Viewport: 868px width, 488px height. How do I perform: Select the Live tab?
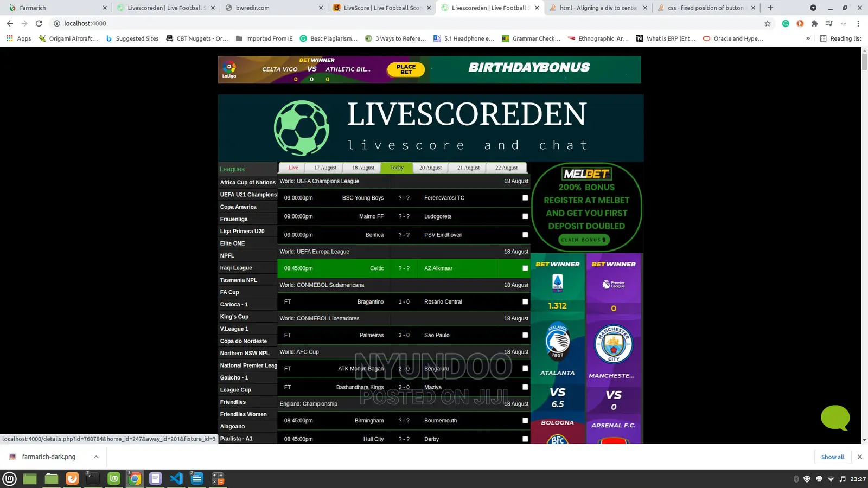[x=293, y=168]
